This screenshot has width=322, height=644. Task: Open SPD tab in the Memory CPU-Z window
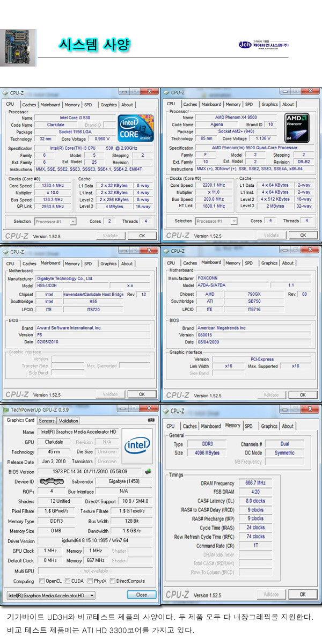(x=248, y=426)
